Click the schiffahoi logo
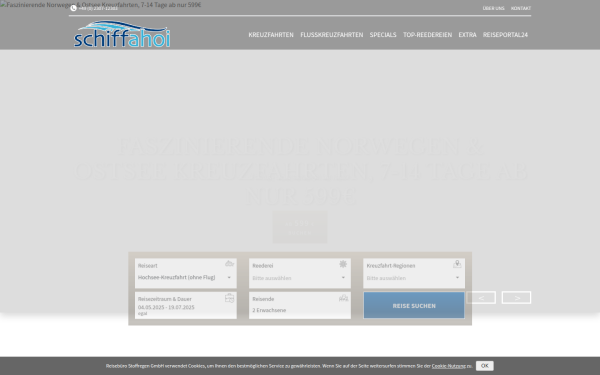600x375 pixels. click(x=122, y=34)
